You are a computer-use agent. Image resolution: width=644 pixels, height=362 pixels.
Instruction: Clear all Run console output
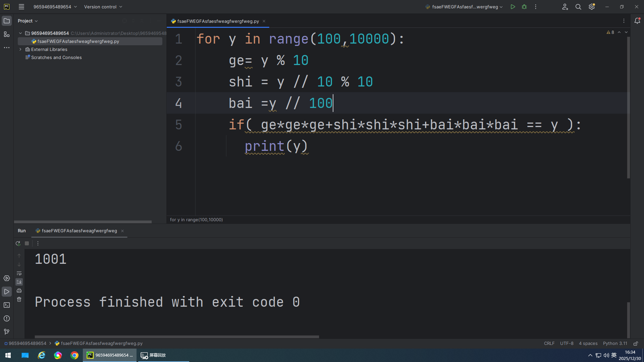click(x=19, y=299)
